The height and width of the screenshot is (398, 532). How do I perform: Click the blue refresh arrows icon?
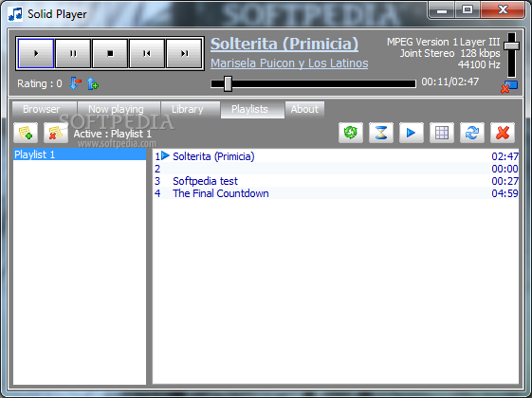pyautogui.click(x=472, y=133)
